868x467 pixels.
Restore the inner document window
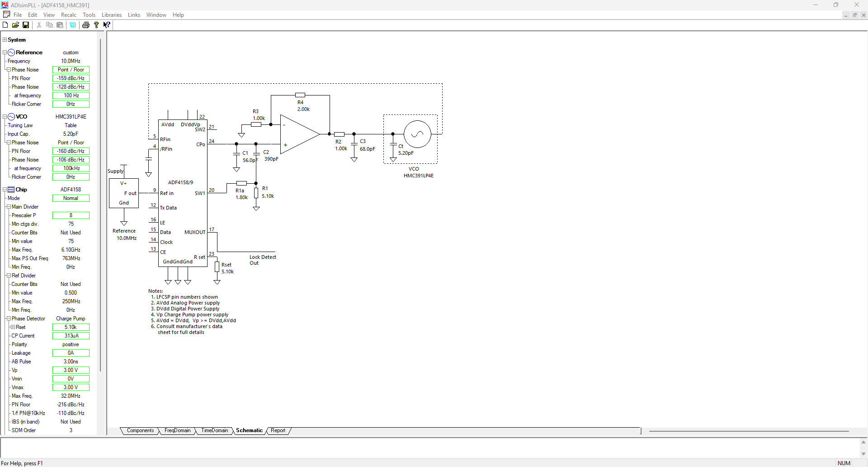click(854, 15)
